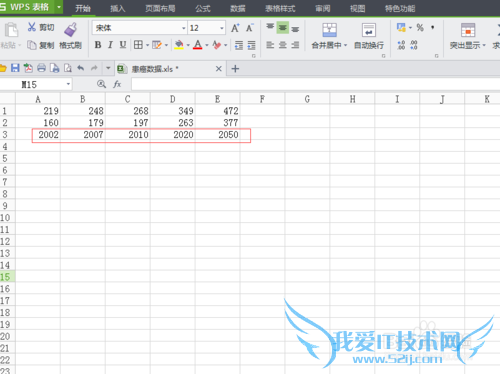The image size is (500, 374).
Task: Switch to the 数据 ribbon tab
Action: [238, 8]
